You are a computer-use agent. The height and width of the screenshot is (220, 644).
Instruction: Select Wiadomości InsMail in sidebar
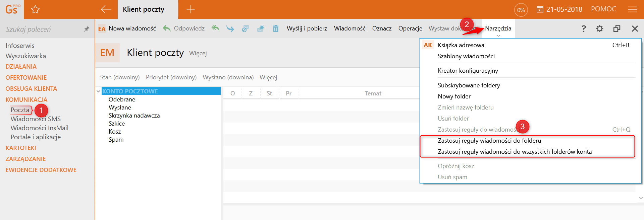pos(39,128)
